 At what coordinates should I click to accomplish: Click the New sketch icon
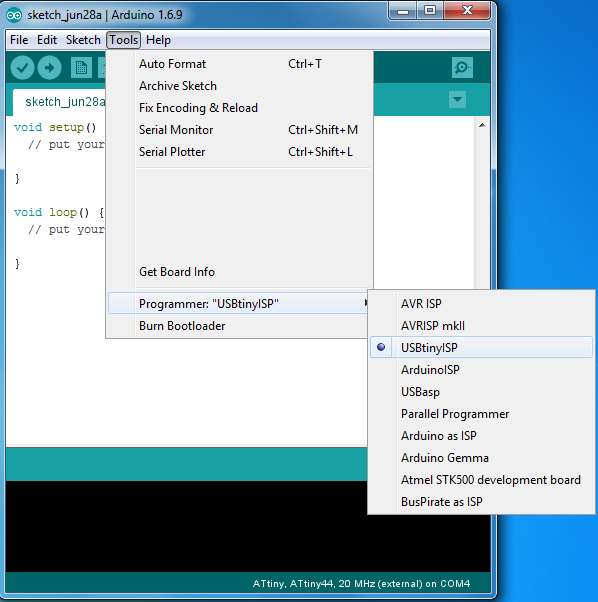81,68
